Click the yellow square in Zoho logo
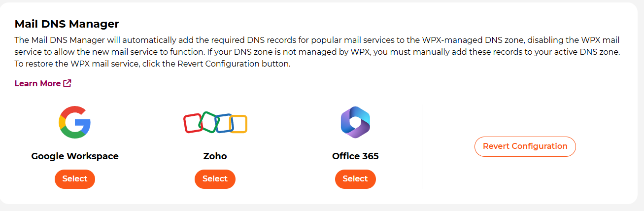 (x=238, y=124)
